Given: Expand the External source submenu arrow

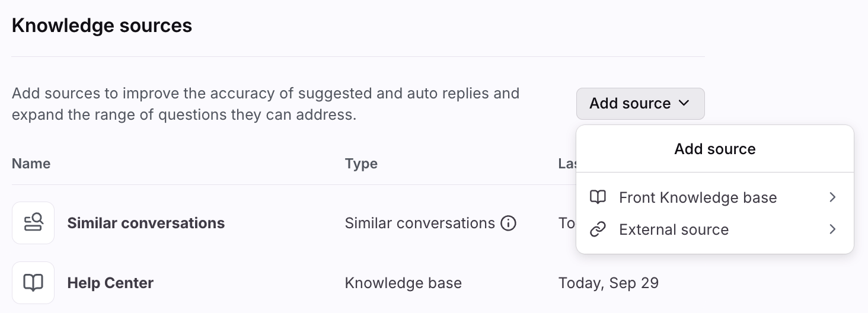Looking at the screenshot, I should (x=832, y=229).
